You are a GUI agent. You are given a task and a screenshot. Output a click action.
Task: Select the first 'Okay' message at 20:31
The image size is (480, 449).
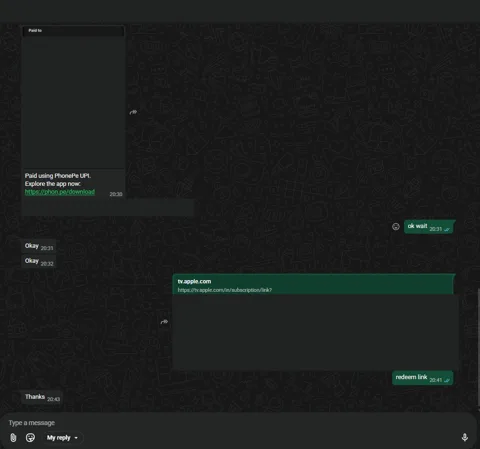(39, 246)
